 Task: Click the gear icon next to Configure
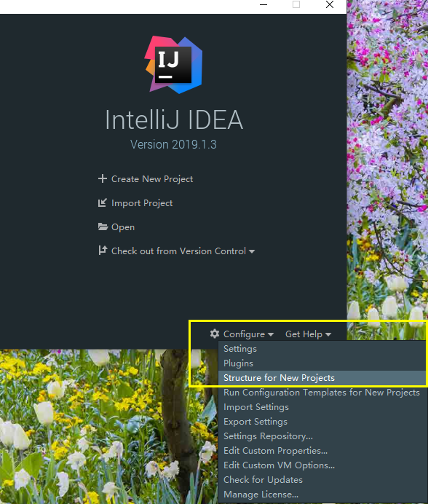[215, 334]
